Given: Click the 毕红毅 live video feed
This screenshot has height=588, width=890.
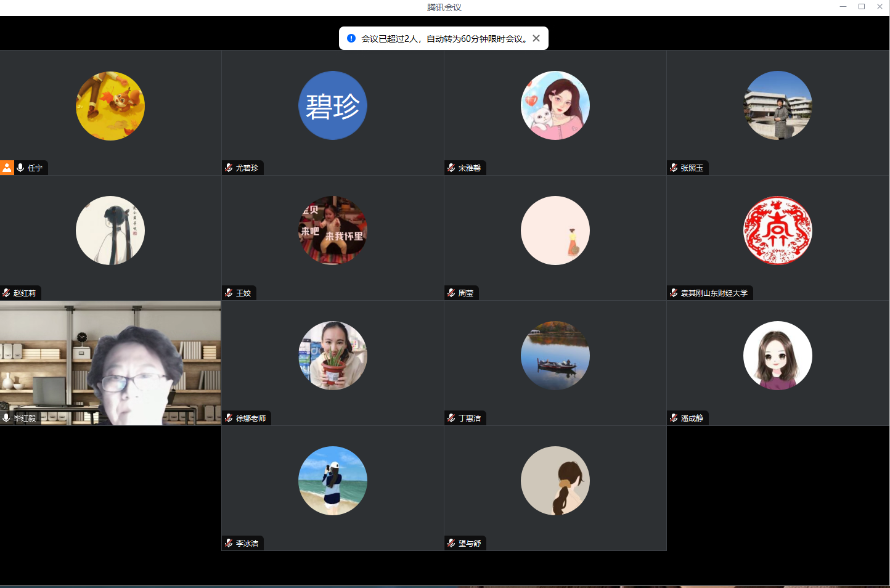Looking at the screenshot, I should click(110, 362).
